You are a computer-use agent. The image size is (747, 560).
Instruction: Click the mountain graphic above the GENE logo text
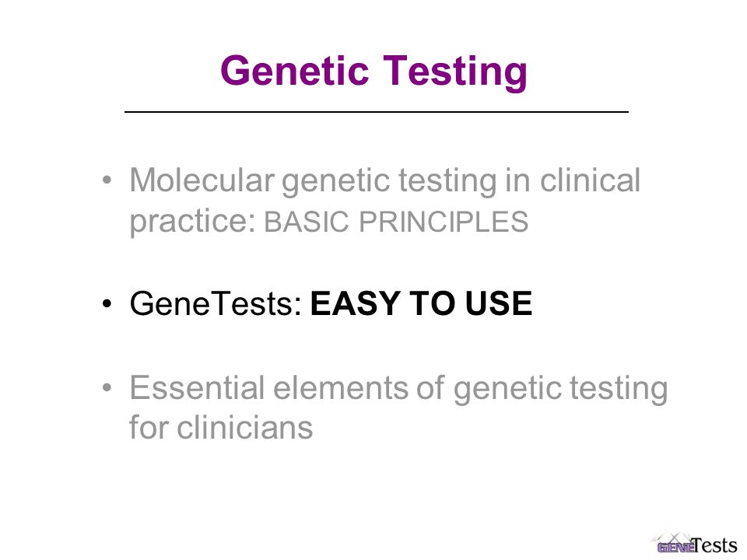pyautogui.click(x=672, y=537)
